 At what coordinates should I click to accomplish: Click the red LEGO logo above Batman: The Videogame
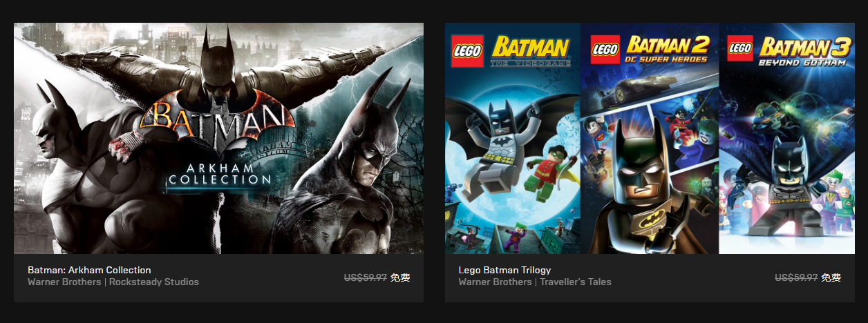(x=467, y=51)
